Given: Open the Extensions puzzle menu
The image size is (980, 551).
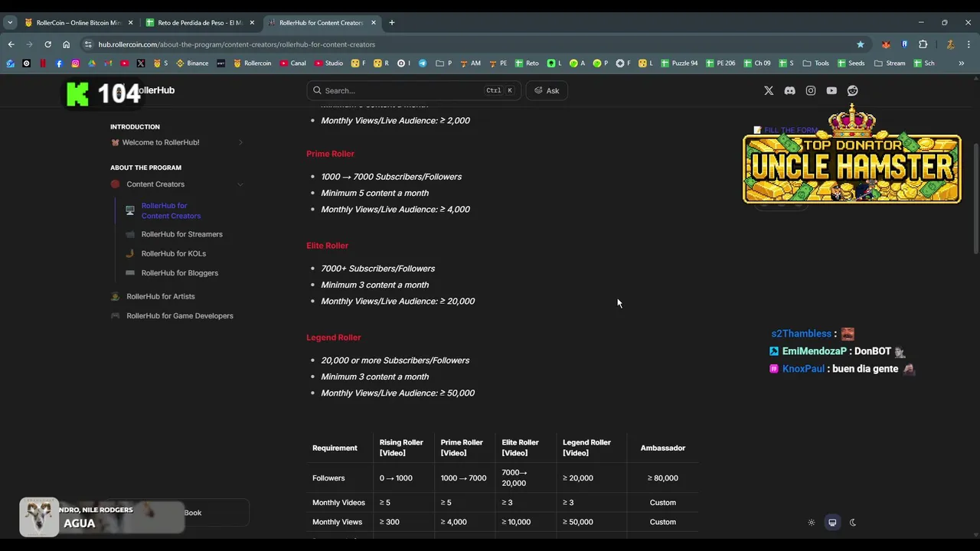Looking at the screenshot, I should [923, 44].
